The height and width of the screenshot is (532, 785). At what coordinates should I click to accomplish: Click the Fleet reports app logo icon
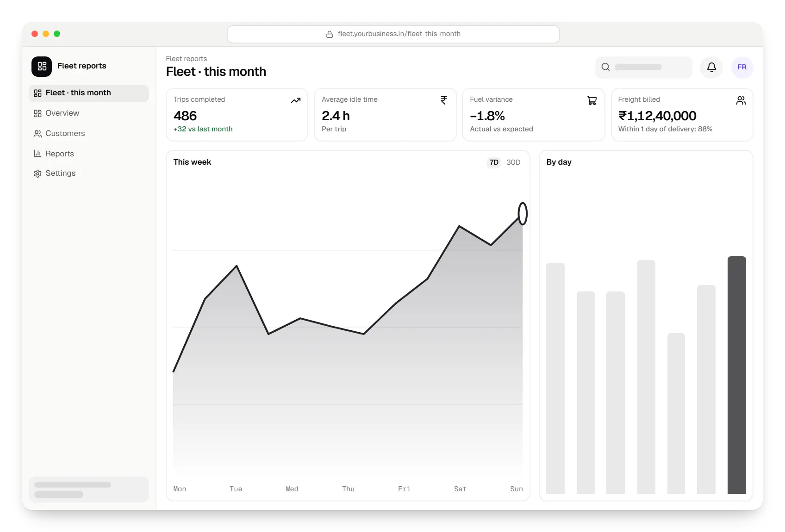(x=42, y=66)
